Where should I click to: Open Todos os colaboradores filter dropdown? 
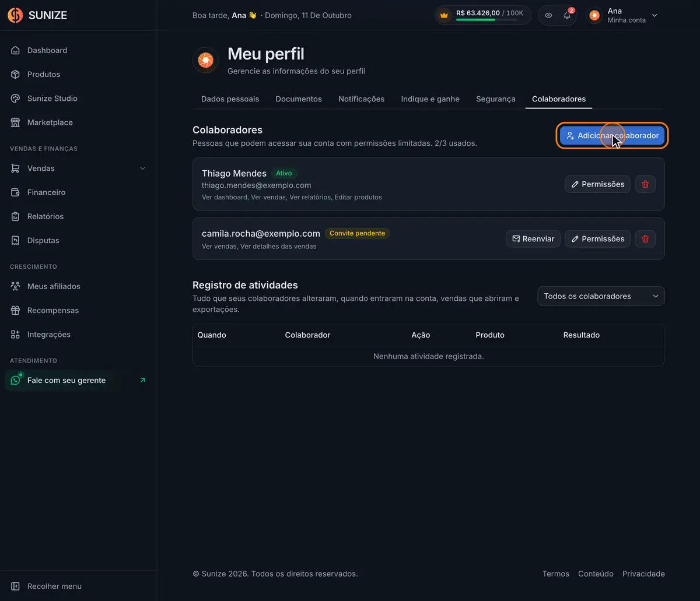pos(601,296)
